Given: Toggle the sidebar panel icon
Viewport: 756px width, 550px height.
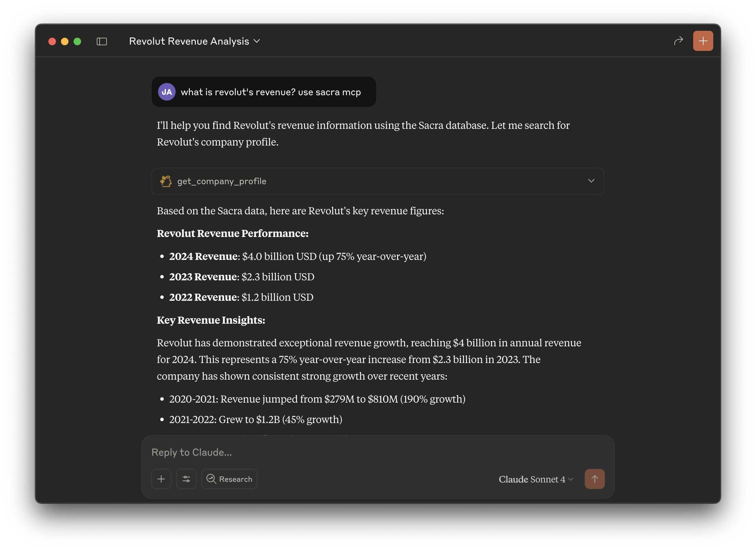Looking at the screenshot, I should pyautogui.click(x=102, y=41).
